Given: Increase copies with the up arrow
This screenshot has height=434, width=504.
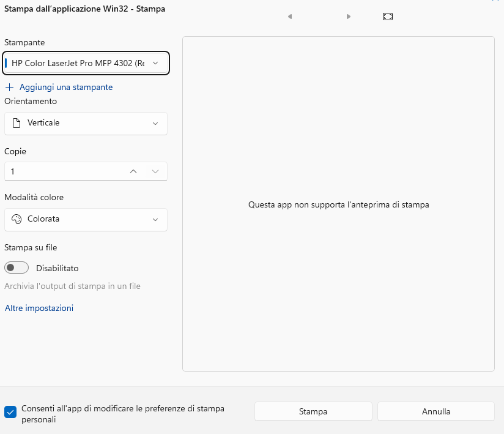Looking at the screenshot, I should pyautogui.click(x=133, y=171).
